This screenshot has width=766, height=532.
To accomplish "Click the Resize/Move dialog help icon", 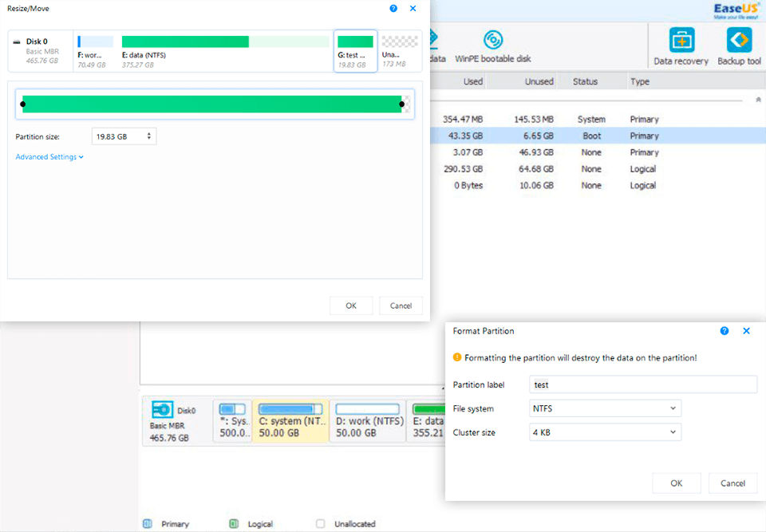I will (x=393, y=8).
